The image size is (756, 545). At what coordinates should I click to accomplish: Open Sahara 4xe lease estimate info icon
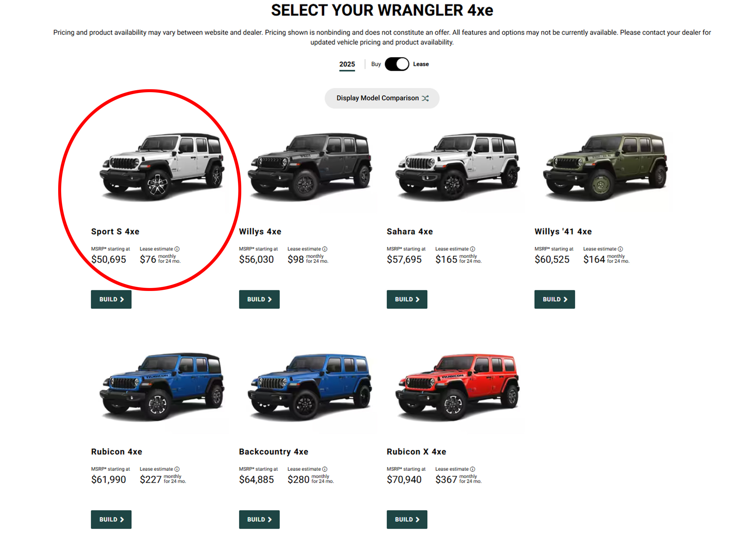coord(472,249)
